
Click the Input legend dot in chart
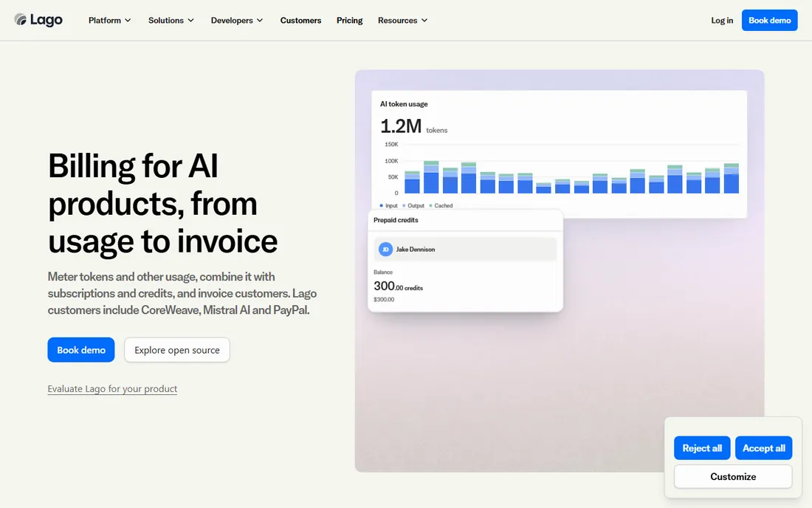pos(381,205)
